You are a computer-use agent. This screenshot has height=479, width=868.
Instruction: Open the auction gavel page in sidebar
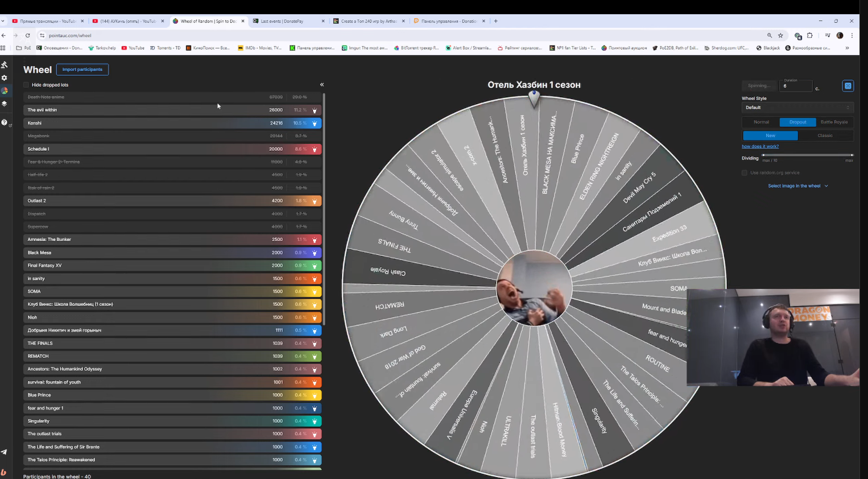click(x=5, y=65)
